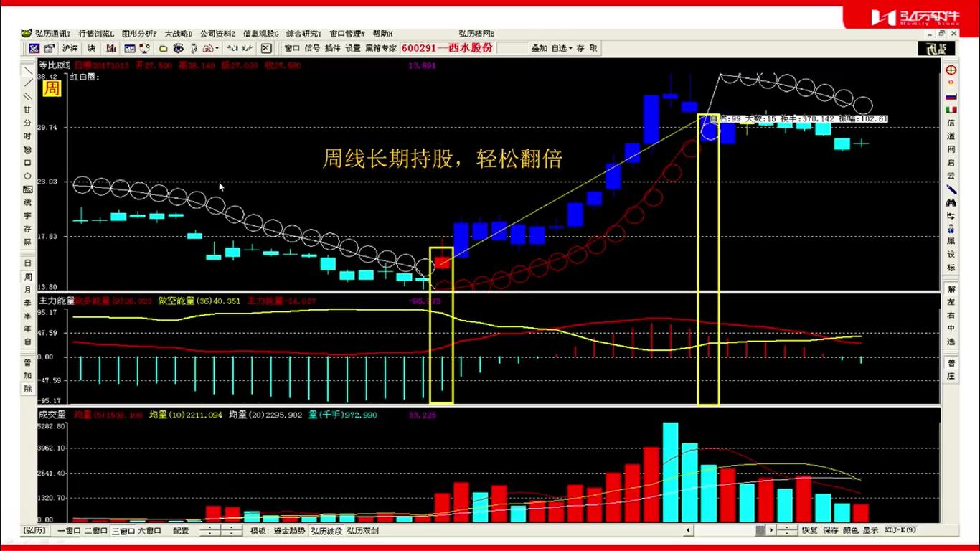Click the 屏 screen tool in left sidebar
This screenshot has width=980, height=551.
(x=28, y=242)
